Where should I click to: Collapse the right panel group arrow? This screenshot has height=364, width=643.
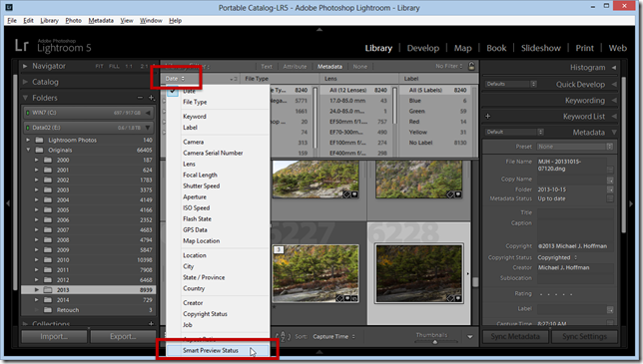pos(631,203)
